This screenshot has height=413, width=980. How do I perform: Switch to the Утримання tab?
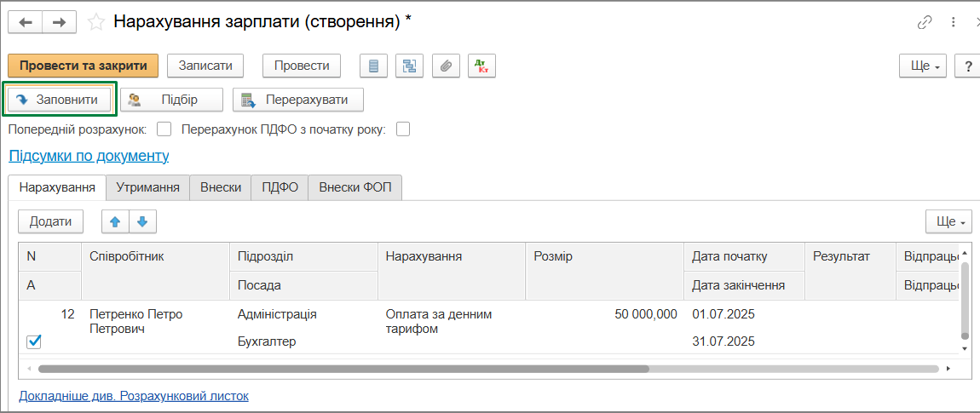tap(148, 187)
